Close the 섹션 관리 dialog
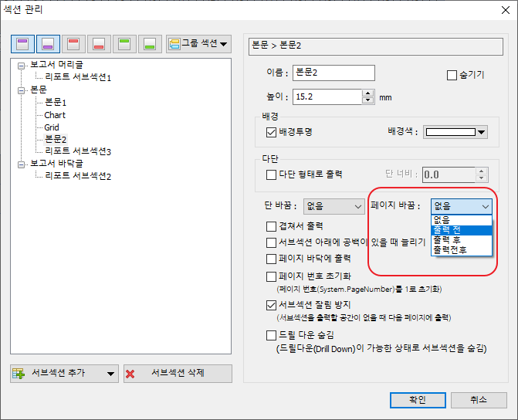The image size is (518, 420). pyautogui.click(x=505, y=10)
